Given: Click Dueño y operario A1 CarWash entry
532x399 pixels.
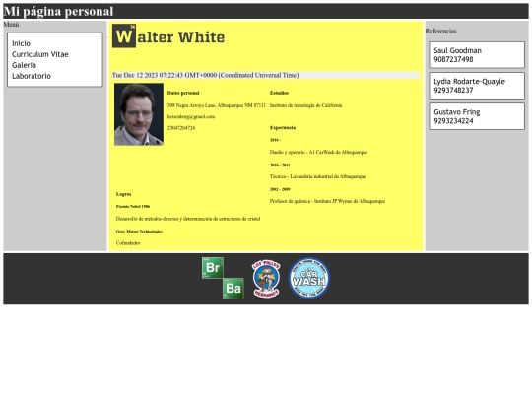Looking at the screenshot, I should coord(318,152).
